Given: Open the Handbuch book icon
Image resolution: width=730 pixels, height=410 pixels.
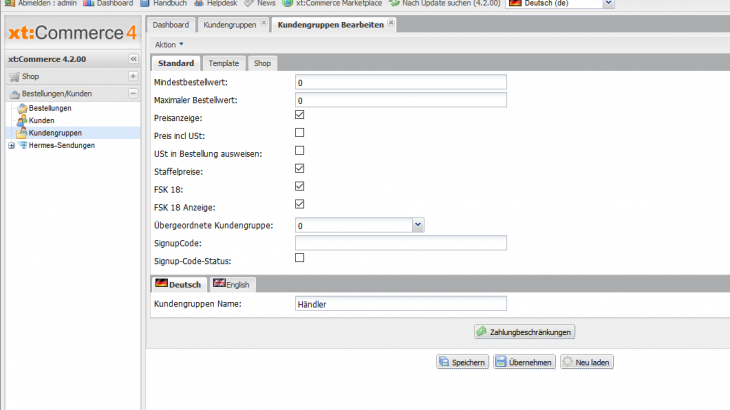Looking at the screenshot, I should click(x=145, y=3).
